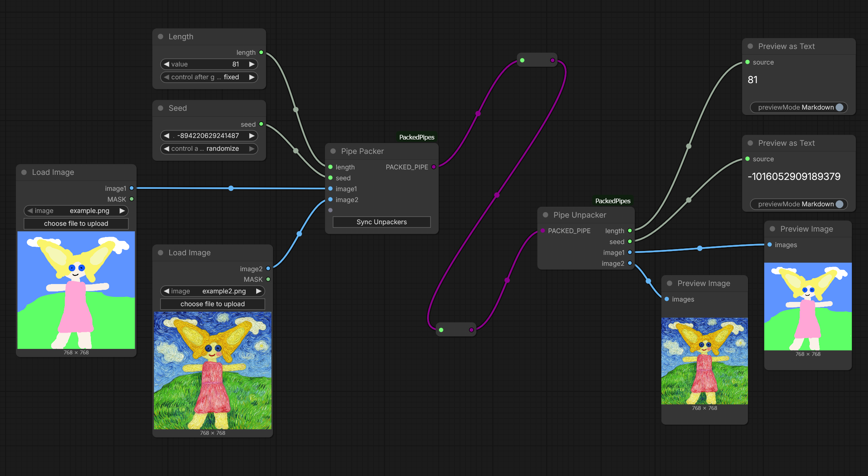Viewport: 868px width, 476px height.
Task: Click the seed output port on Pipe Unpacker
Action: tap(630, 242)
